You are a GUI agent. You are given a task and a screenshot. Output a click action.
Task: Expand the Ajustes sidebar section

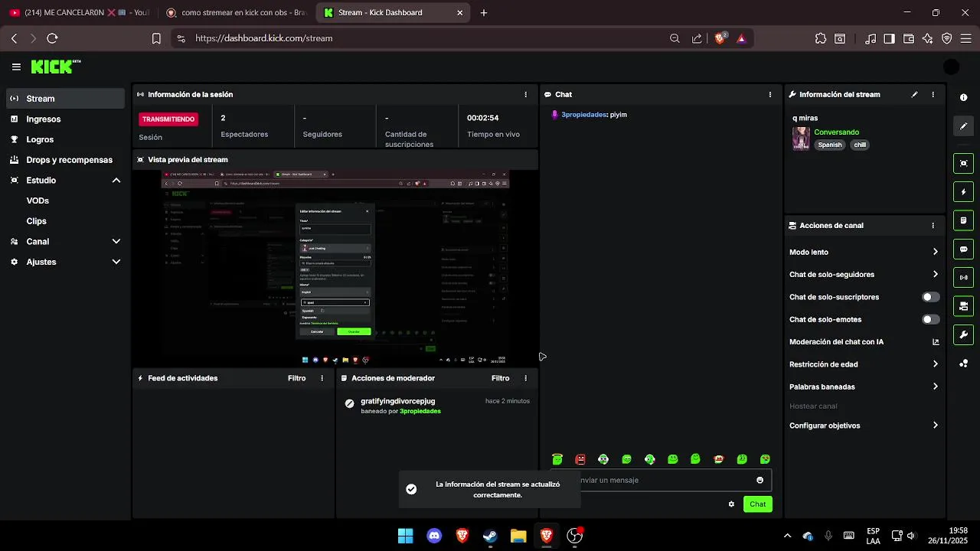(x=116, y=262)
